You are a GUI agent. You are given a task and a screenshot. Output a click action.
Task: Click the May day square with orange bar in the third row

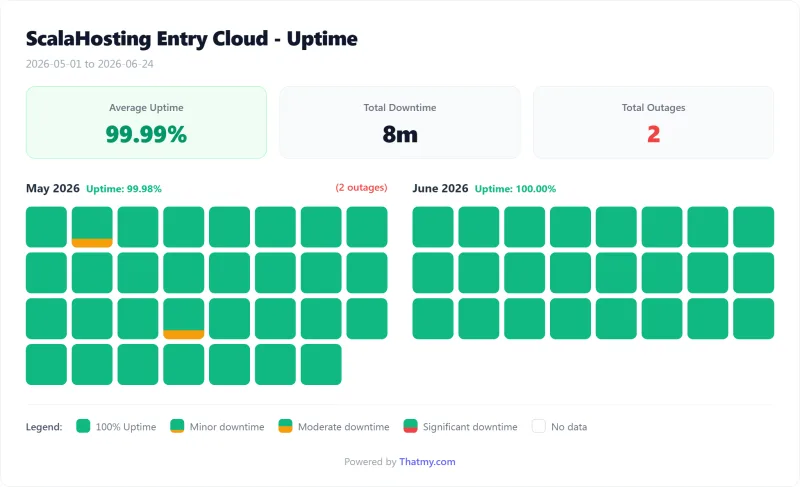click(184, 319)
